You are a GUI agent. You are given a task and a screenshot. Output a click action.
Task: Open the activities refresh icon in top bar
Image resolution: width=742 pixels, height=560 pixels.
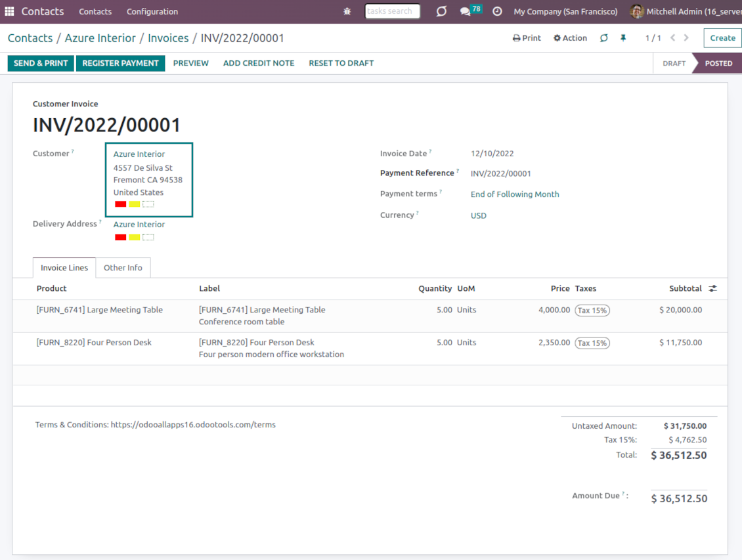pos(441,11)
